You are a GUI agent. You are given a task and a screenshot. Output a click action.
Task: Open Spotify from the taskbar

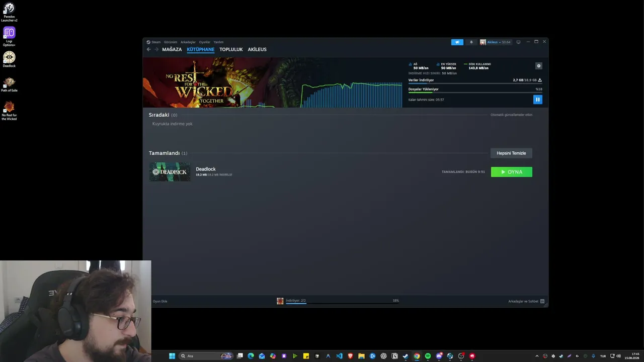tap(428, 356)
